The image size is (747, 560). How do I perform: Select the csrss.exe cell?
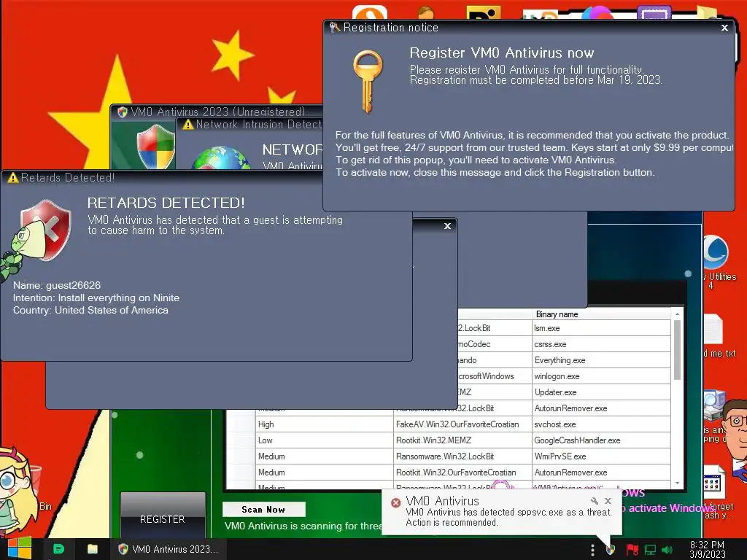pyautogui.click(x=601, y=344)
